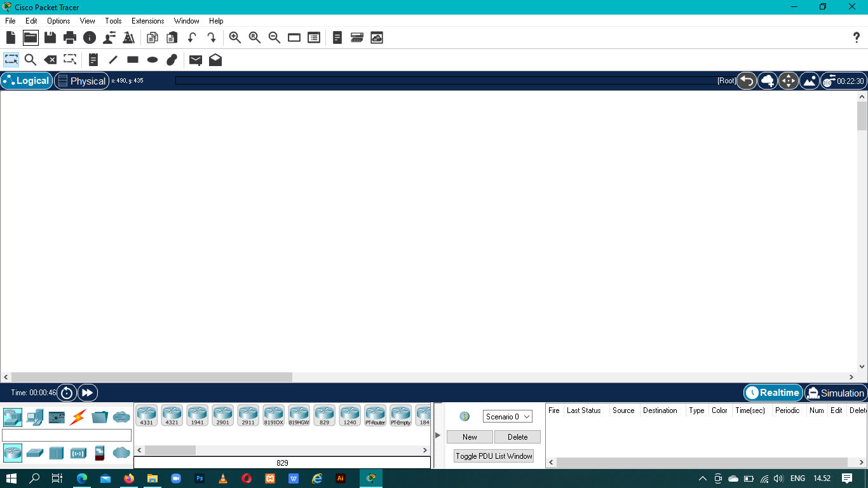
Task: Open the File menu
Action: [x=10, y=21]
